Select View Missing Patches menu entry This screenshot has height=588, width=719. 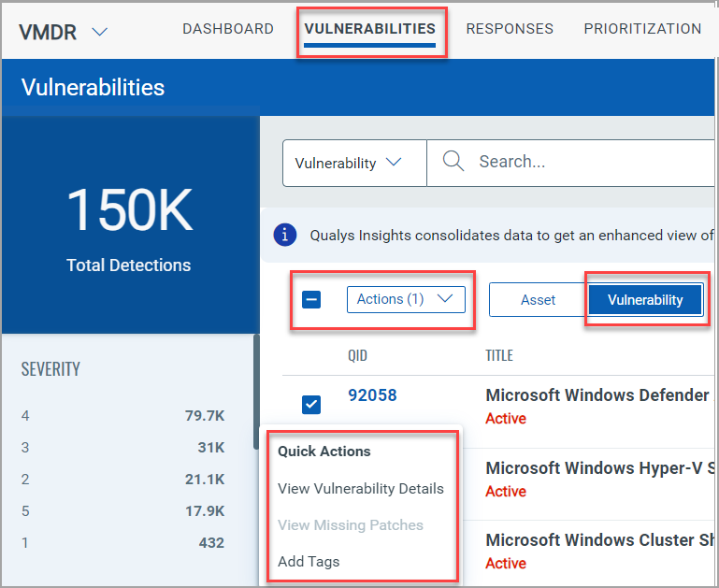(x=351, y=524)
